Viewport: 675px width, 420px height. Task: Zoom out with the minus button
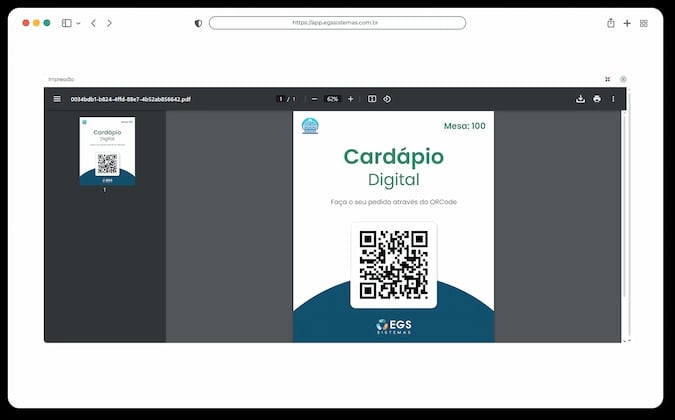point(314,99)
